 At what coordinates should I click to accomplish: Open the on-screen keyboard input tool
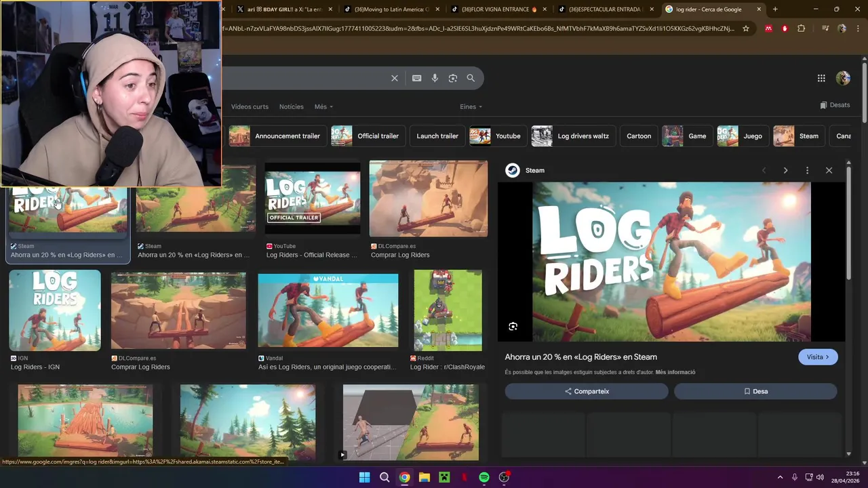point(417,78)
